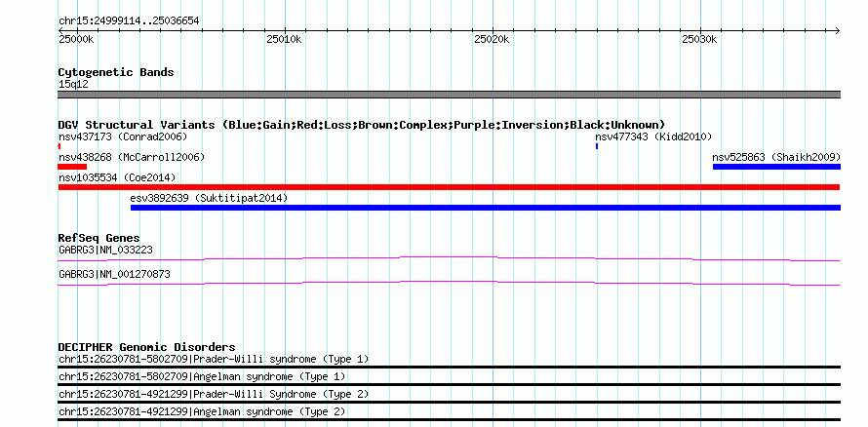Viewport: 868px width, 427px height.
Task: Click the blue nsv525863 gain bar
Action: 776,167
